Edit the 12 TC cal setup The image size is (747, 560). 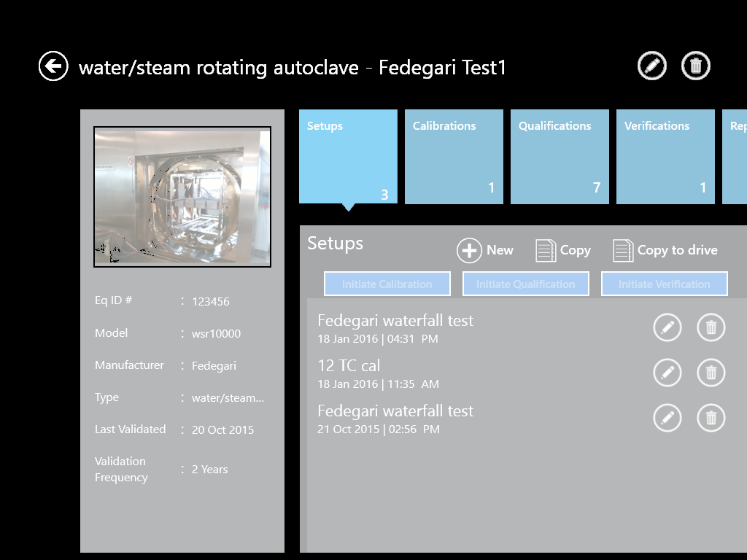click(667, 373)
